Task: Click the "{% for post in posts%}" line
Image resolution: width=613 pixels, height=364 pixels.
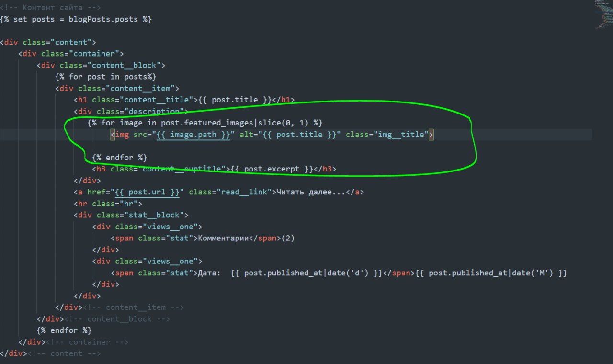Action: tap(106, 77)
